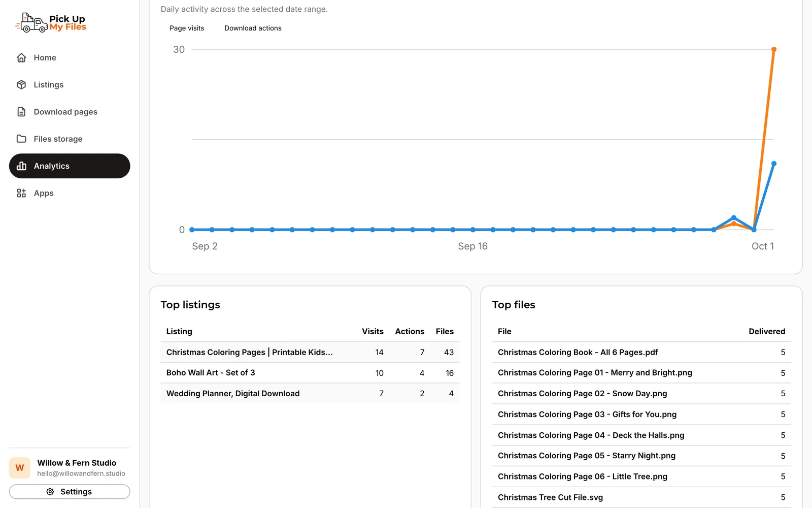Click the Analytics bar chart icon
This screenshot has height=508, width=812.
[21, 166]
